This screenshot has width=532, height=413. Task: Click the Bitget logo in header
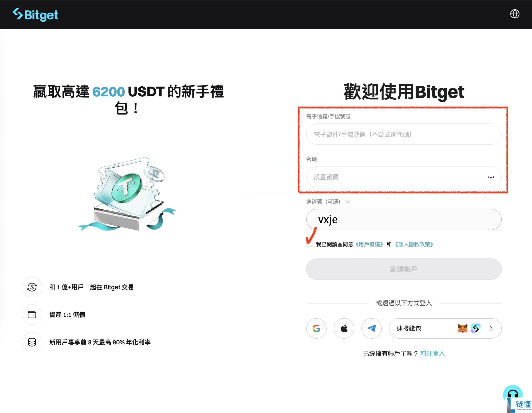[35, 15]
